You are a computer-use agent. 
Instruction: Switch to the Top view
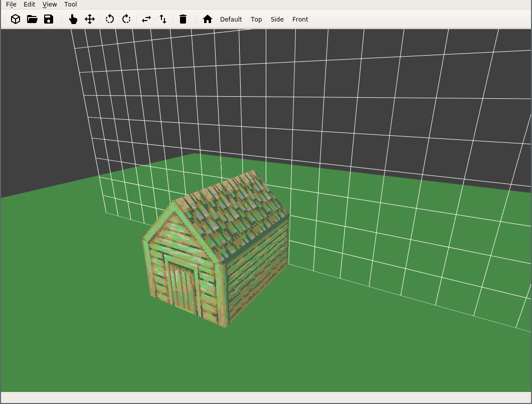(256, 19)
